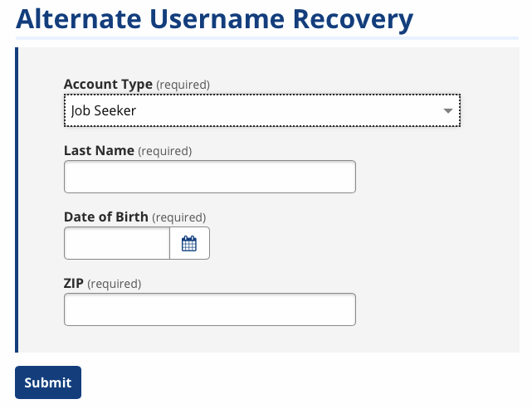Focus the Last Name text field
Screen dimensions: 532x409
[x=210, y=177]
